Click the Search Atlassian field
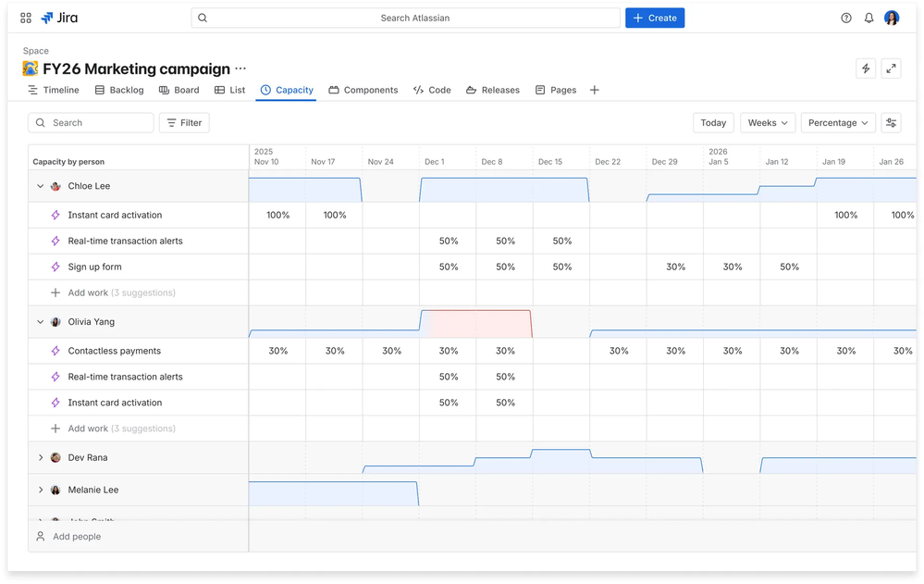924x584 pixels. coord(407,18)
